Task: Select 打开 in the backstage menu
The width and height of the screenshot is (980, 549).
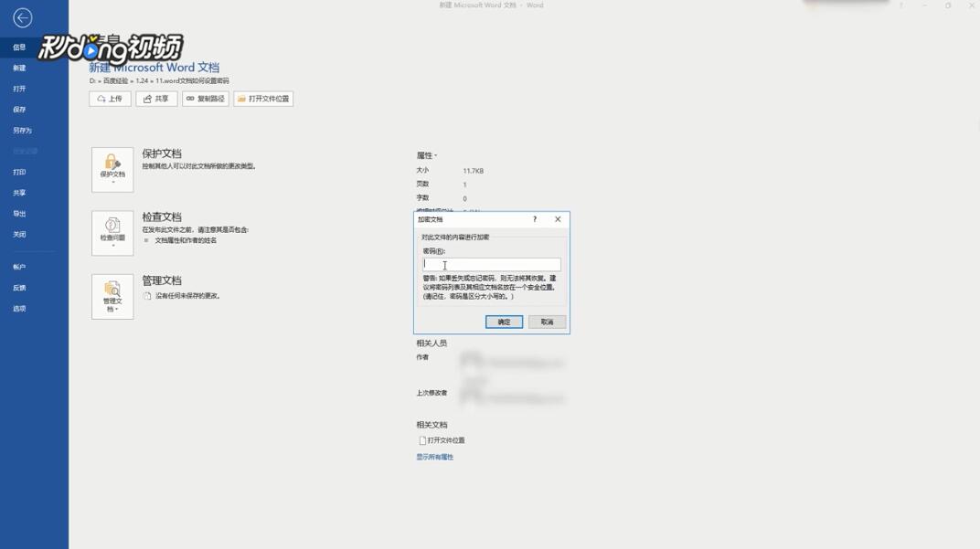Action: (19, 89)
